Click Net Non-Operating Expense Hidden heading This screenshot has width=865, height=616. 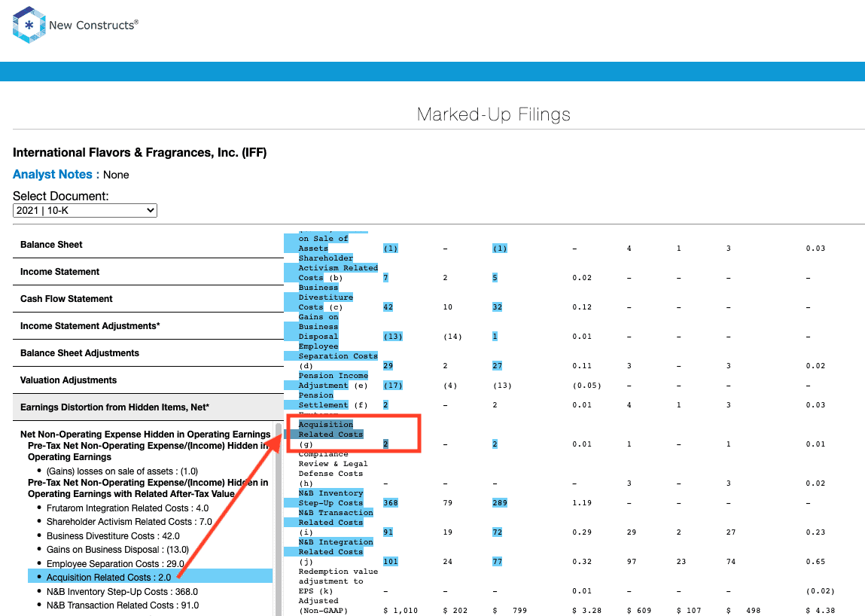[x=145, y=435]
